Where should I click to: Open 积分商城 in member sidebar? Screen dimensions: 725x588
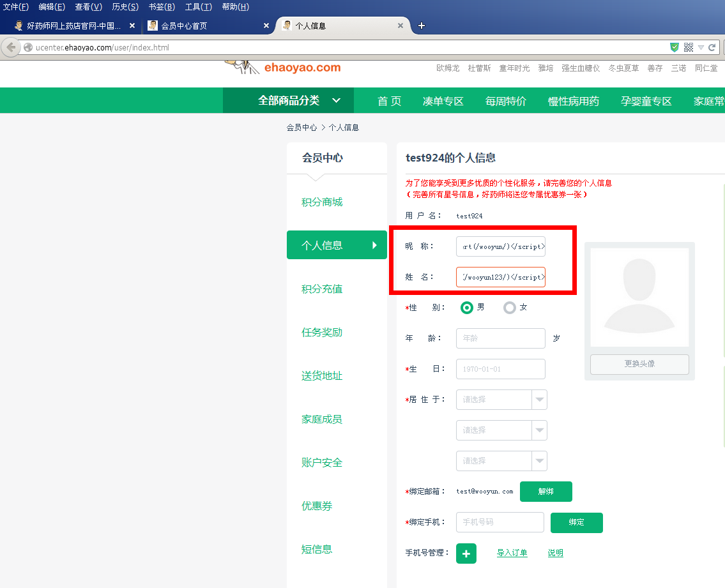click(x=322, y=202)
